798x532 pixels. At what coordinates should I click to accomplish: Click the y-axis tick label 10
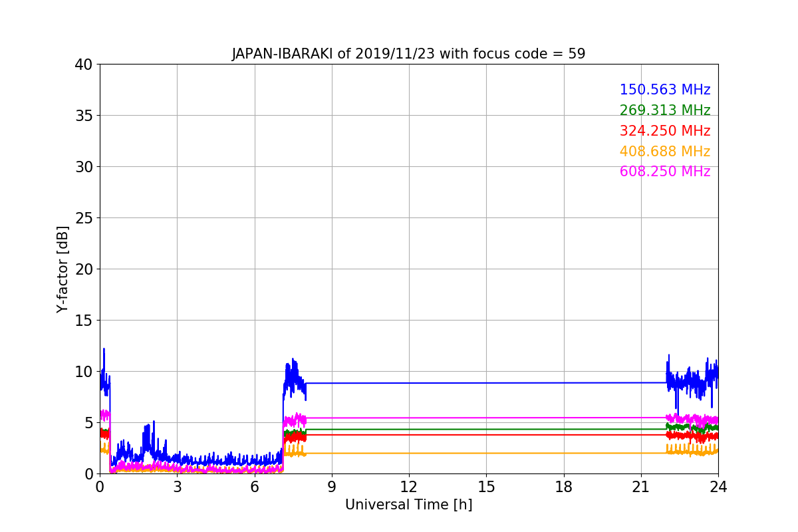pos(84,372)
